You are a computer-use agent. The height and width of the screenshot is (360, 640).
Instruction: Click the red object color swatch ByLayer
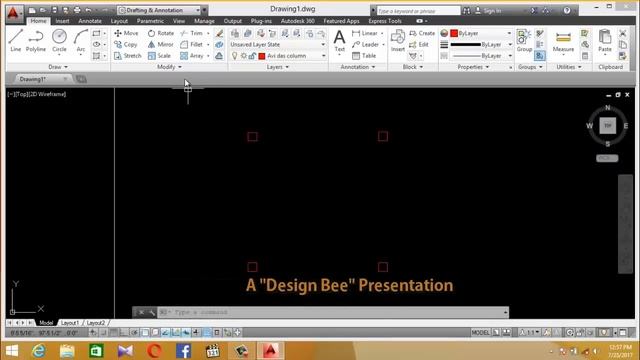click(x=454, y=33)
